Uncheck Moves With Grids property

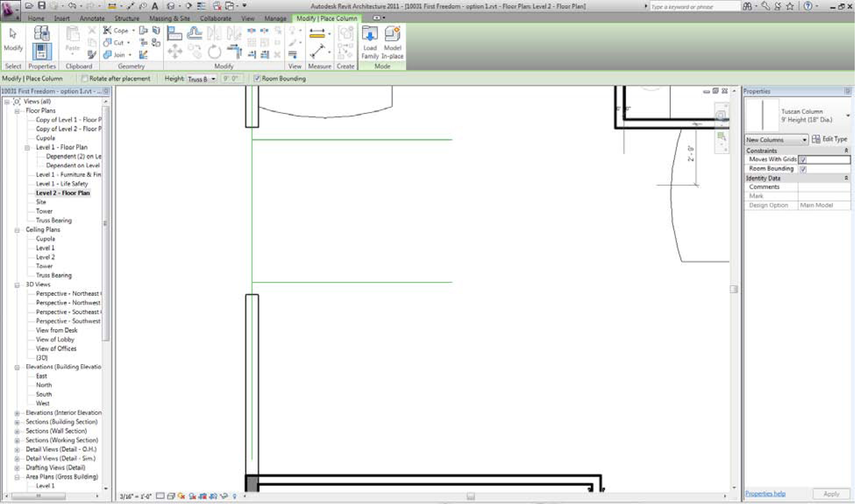(x=803, y=160)
